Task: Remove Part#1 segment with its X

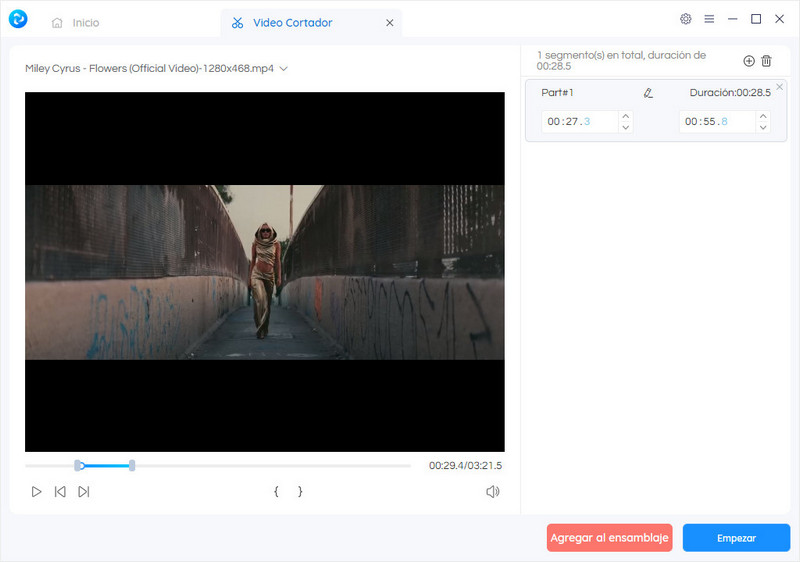Action: coord(780,87)
